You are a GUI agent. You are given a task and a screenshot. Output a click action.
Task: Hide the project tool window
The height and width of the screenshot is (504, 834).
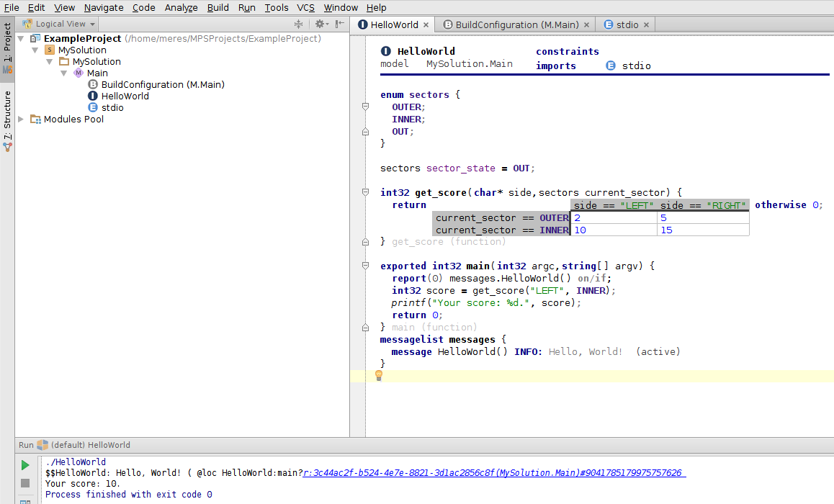[339, 24]
